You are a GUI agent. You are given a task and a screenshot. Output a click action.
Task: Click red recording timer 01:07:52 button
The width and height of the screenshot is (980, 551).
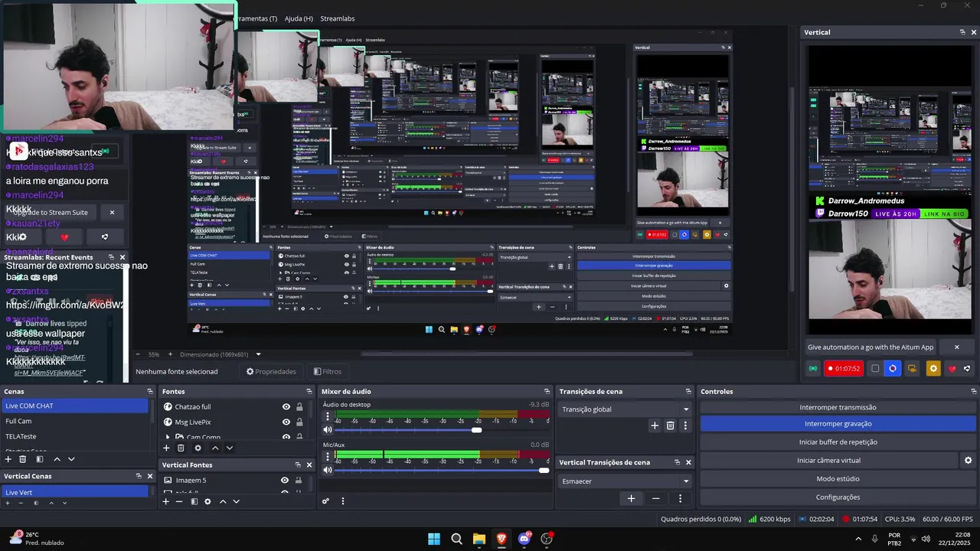click(x=843, y=369)
